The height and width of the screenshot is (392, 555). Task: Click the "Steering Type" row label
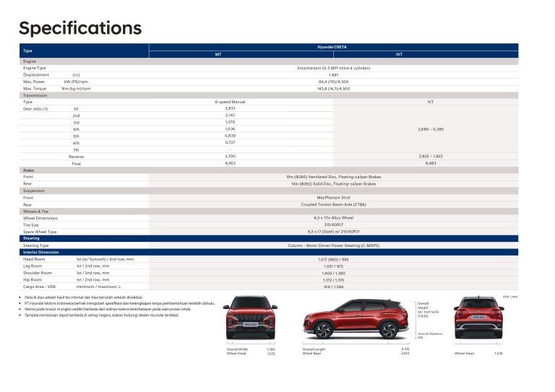click(36, 245)
